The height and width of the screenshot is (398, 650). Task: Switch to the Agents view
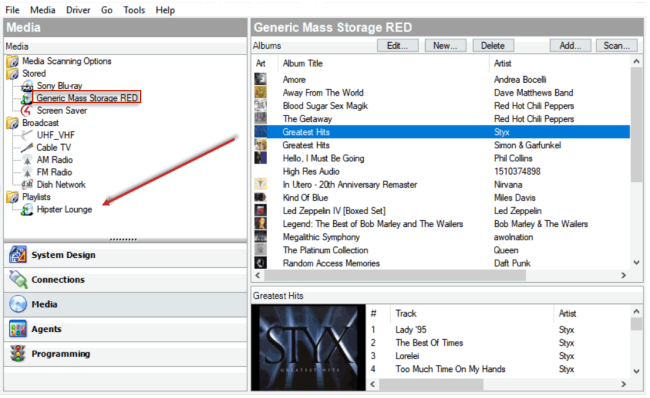point(125,329)
